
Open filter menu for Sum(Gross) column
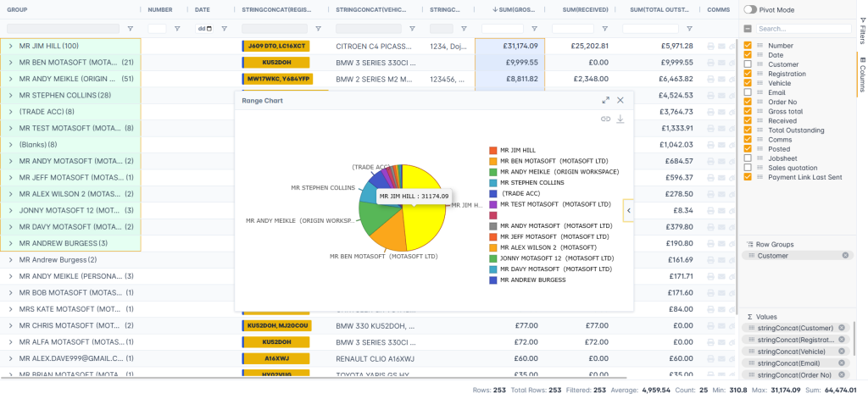[x=534, y=29]
